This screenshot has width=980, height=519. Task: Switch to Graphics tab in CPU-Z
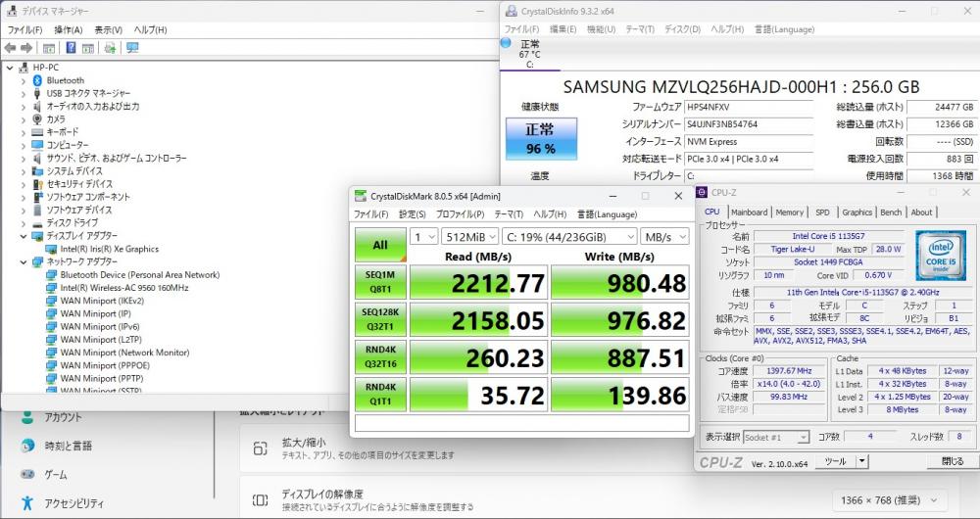click(x=857, y=212)
